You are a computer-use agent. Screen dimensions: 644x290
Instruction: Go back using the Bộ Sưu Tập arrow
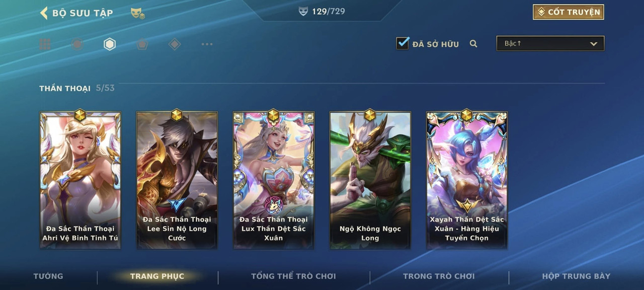coord(44,13)
